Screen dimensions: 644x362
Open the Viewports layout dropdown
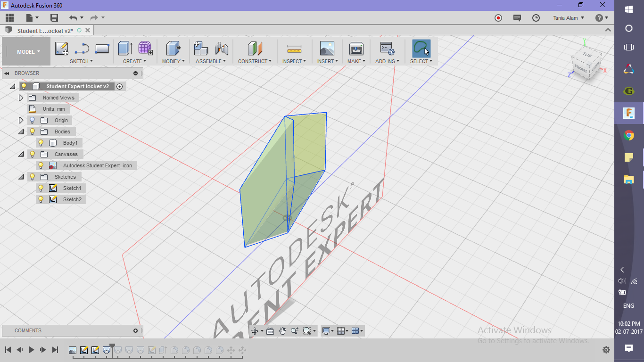(358, 331)
